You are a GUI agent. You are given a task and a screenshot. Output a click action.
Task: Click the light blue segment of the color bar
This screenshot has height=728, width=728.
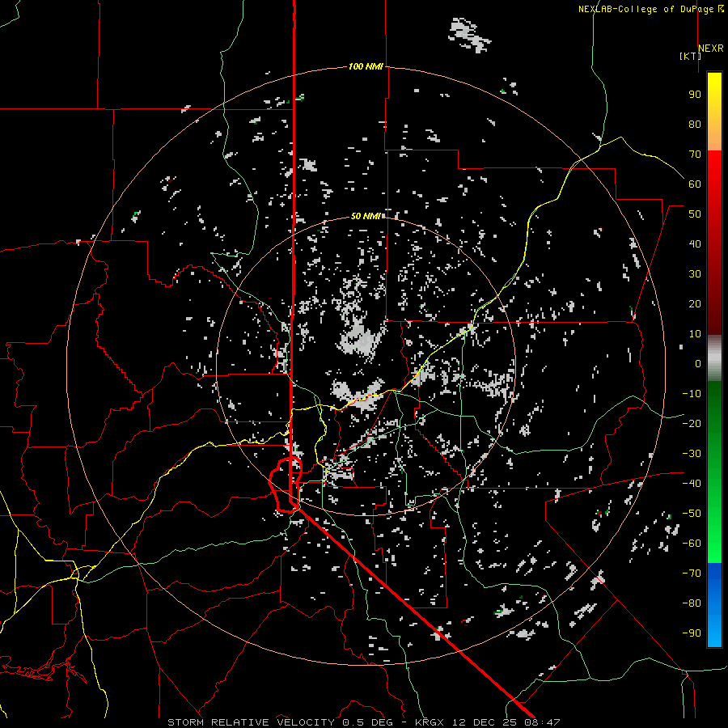coord(714,627)
